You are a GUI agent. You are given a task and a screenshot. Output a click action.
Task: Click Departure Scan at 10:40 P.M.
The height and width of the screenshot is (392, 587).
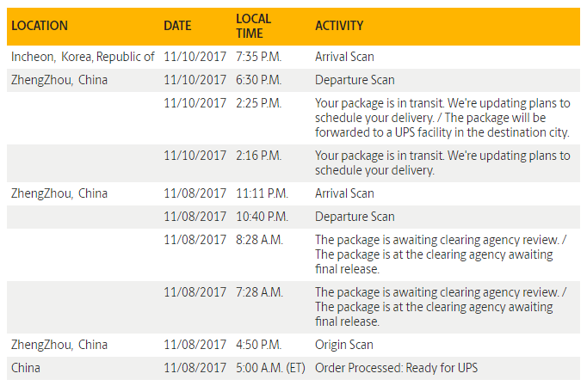tap(355, 217)
